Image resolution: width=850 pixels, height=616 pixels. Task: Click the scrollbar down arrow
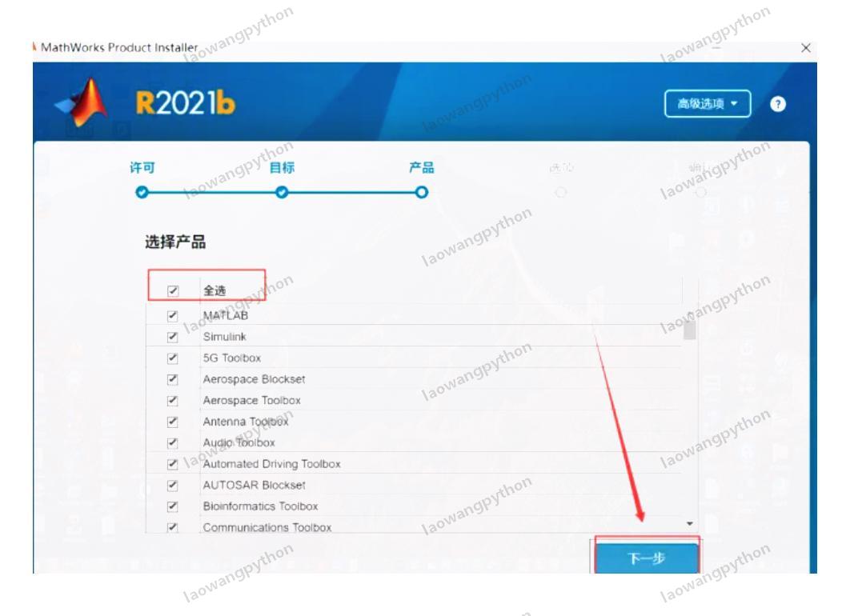(690, 523)
